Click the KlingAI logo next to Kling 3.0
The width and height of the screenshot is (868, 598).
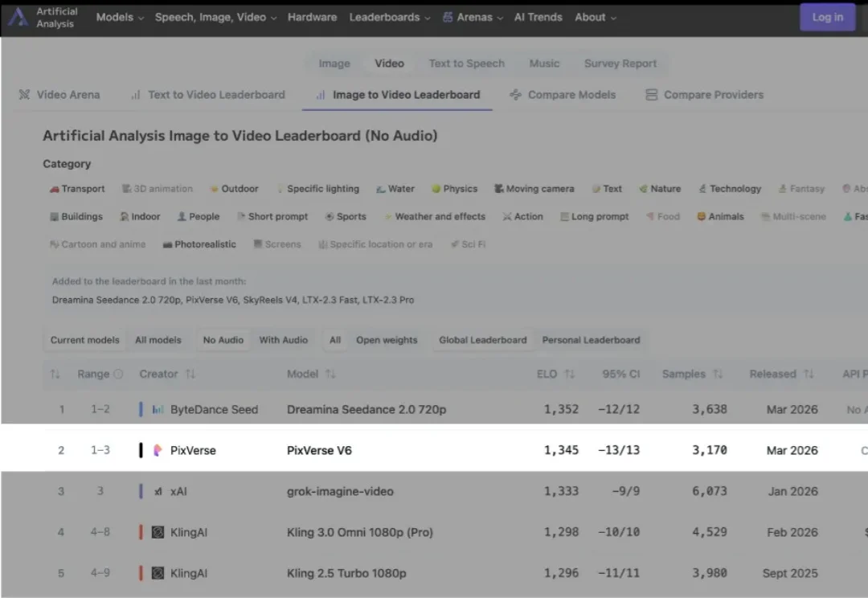[158, 532]
